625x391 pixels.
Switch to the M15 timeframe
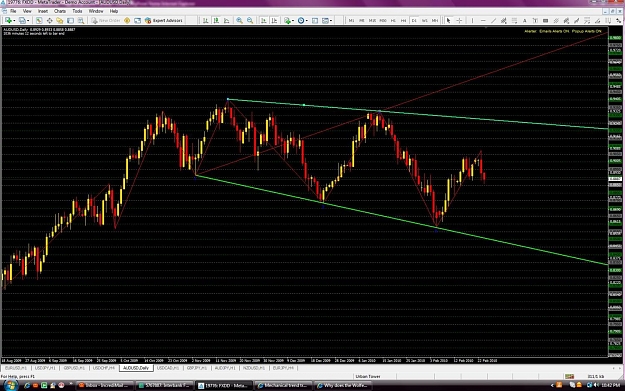coord(372,20)
